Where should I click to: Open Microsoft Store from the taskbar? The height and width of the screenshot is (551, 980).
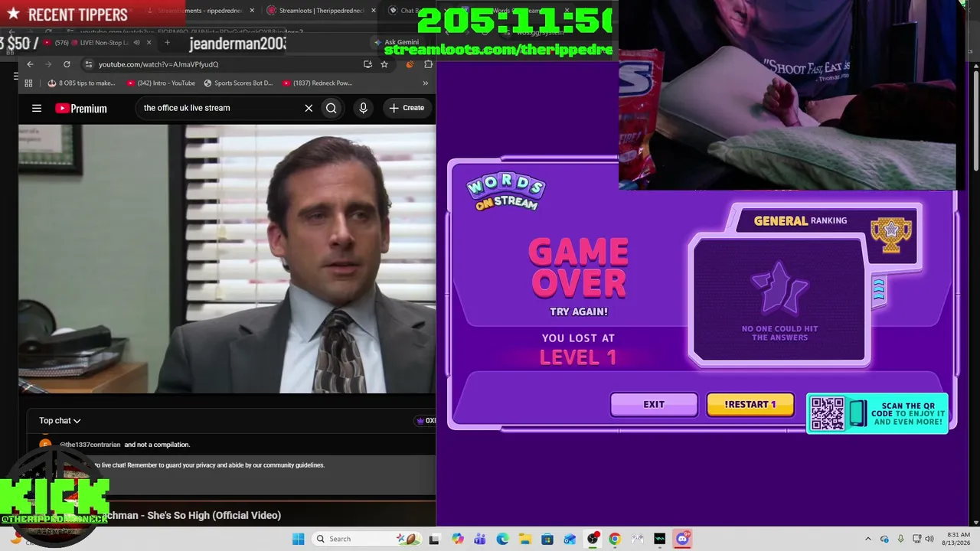(547, 539)
